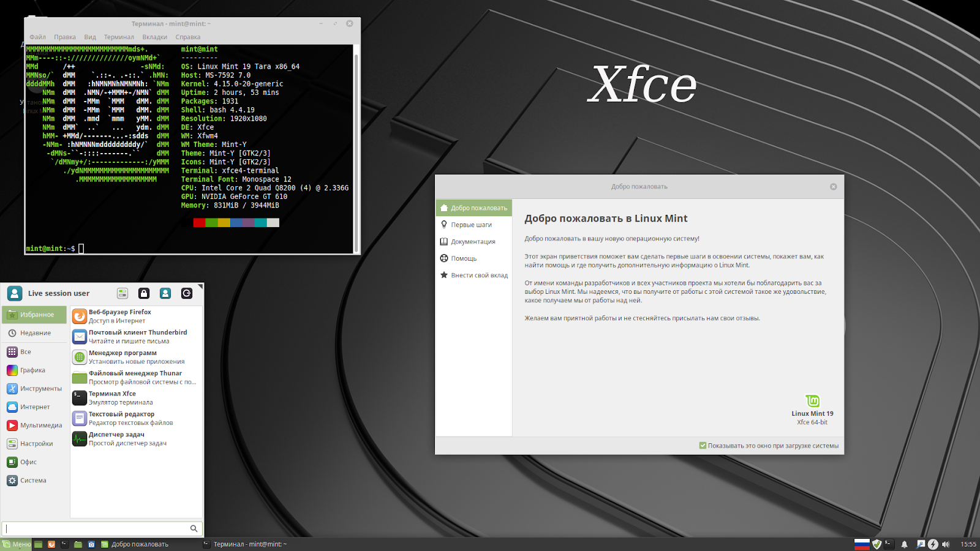Select Добро пожаловать tab in welcome sidebar
The width and height of the screenshot is (980, 551).
(x=474, y=208)
